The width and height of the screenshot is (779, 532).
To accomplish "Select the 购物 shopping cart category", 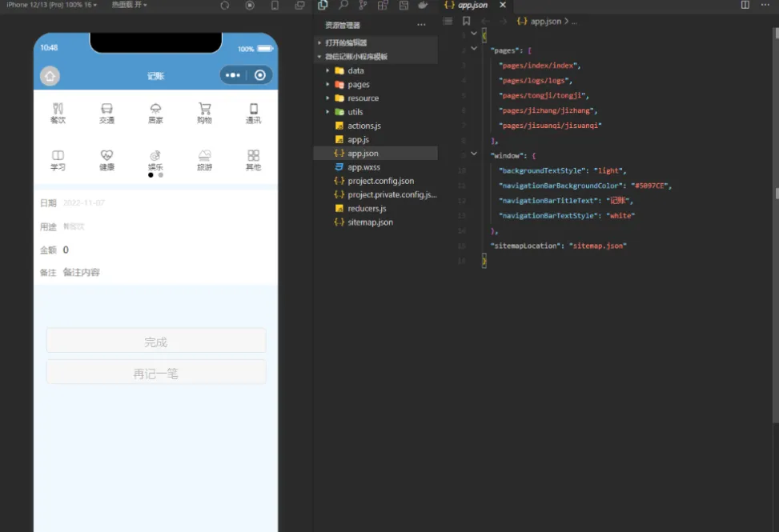I will [204, 113].
